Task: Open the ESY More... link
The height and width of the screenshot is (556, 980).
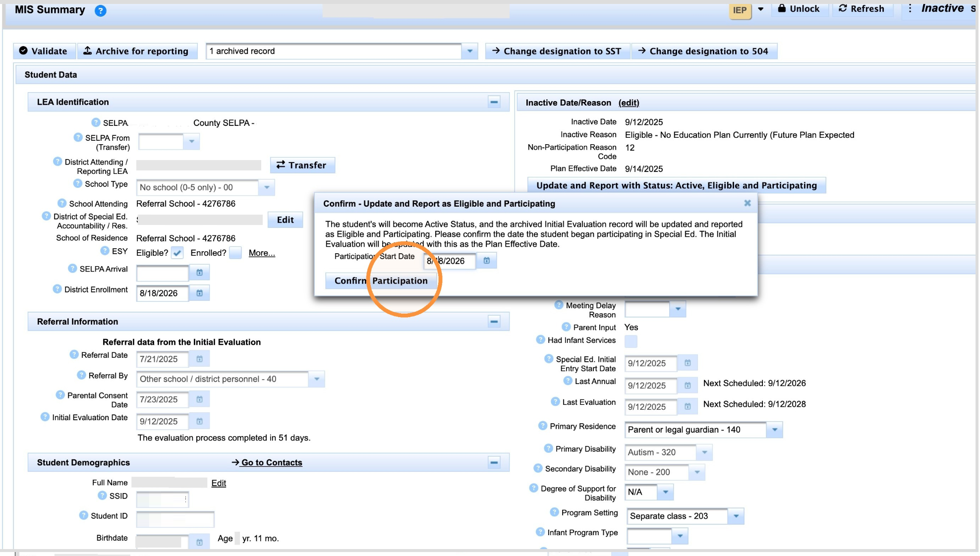Action: (x=262, y=253)
